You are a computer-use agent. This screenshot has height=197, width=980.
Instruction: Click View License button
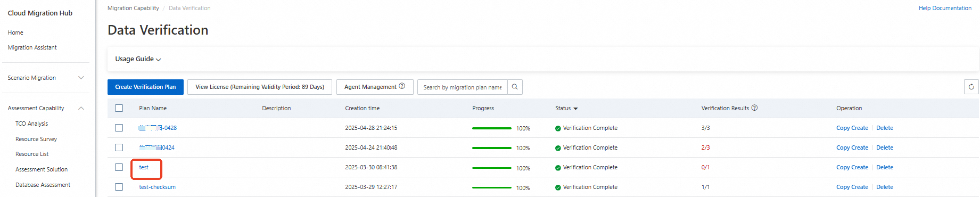[260, 87]
